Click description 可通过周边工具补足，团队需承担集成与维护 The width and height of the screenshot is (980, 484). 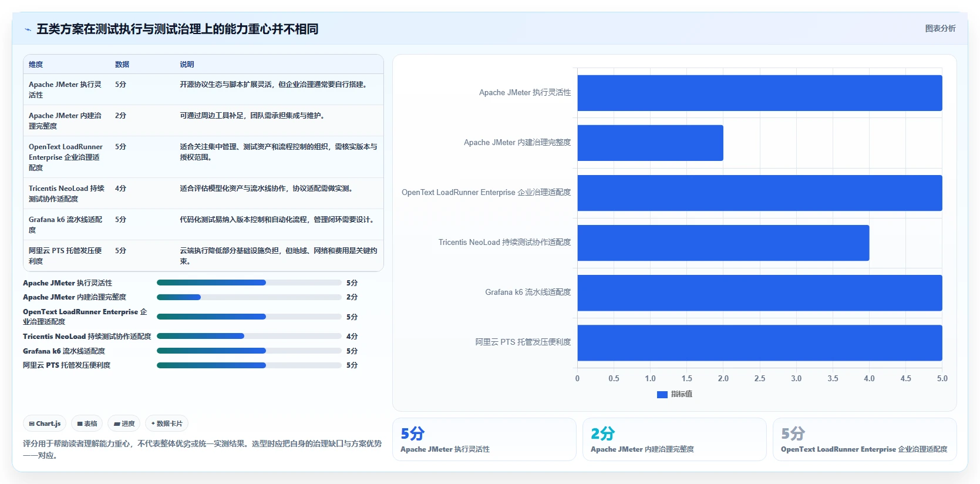pos(252,116)
